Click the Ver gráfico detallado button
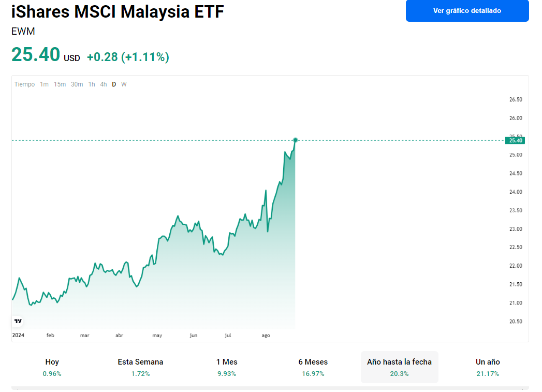This screenshot has height=392, width=542. click(467, 11)
